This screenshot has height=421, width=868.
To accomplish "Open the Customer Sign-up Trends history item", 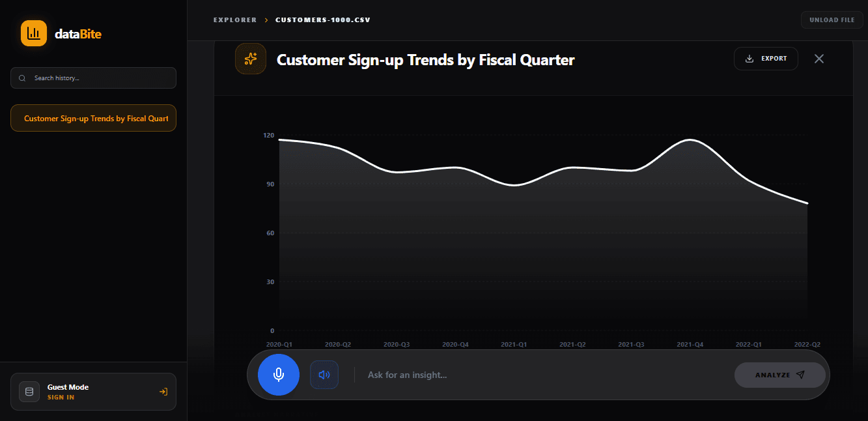I will (x=93, y=118).
